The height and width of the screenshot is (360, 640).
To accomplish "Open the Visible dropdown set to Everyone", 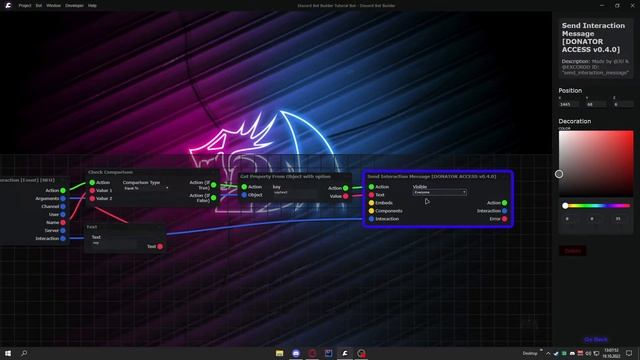I will 440,192.
